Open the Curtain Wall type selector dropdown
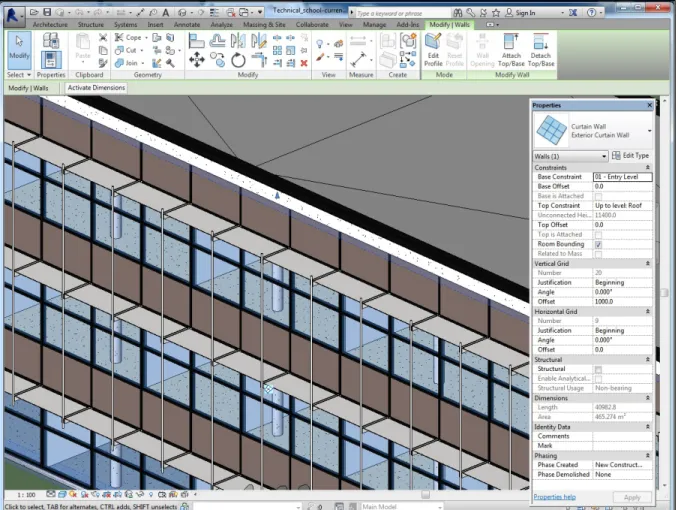 649,131
